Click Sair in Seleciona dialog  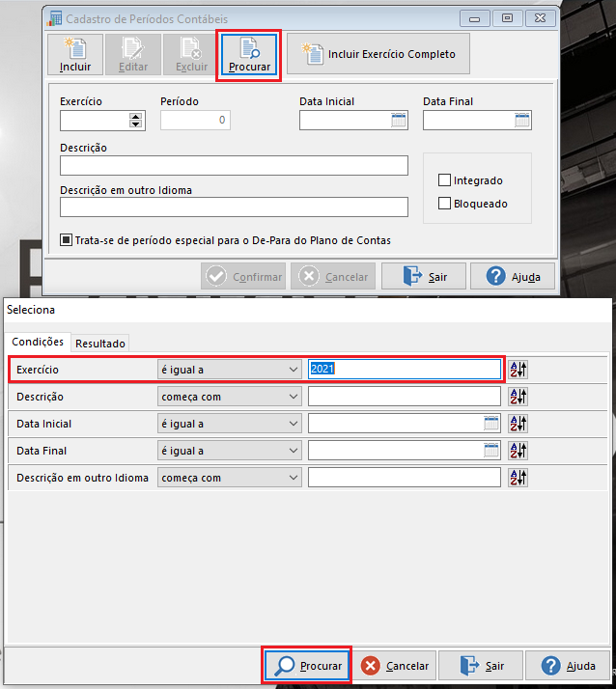click(x=481, y=666)
